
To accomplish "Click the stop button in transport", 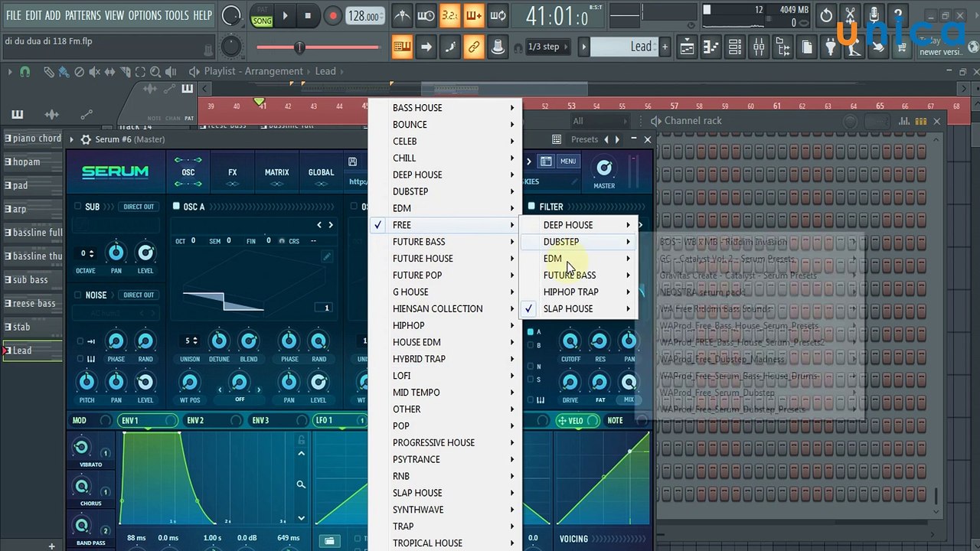I will tap(308, 16).
